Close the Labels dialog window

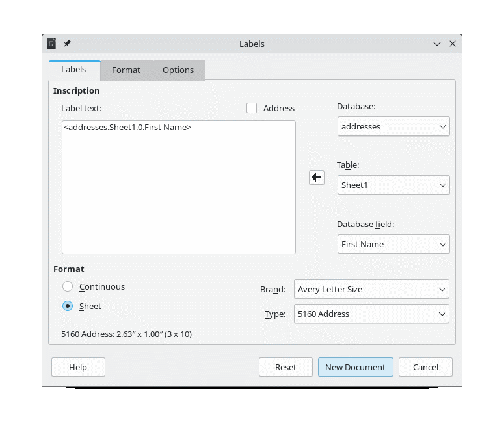453,44
